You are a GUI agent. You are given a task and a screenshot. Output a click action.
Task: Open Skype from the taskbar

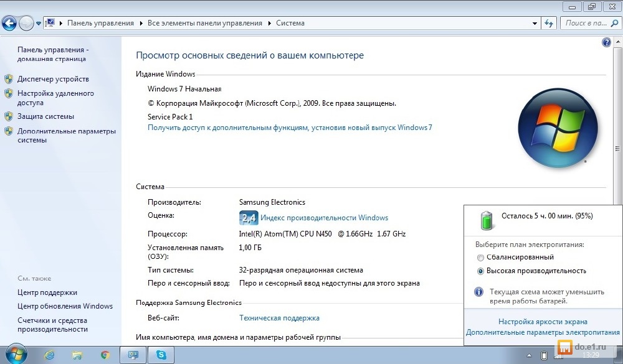pos(161,355)
